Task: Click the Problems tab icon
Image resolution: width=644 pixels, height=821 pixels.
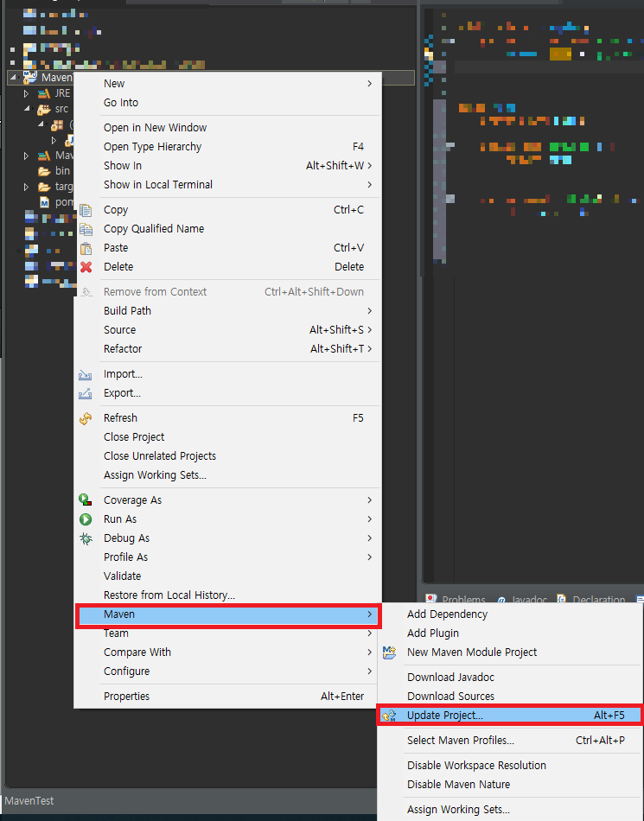Action: (431, 600)
